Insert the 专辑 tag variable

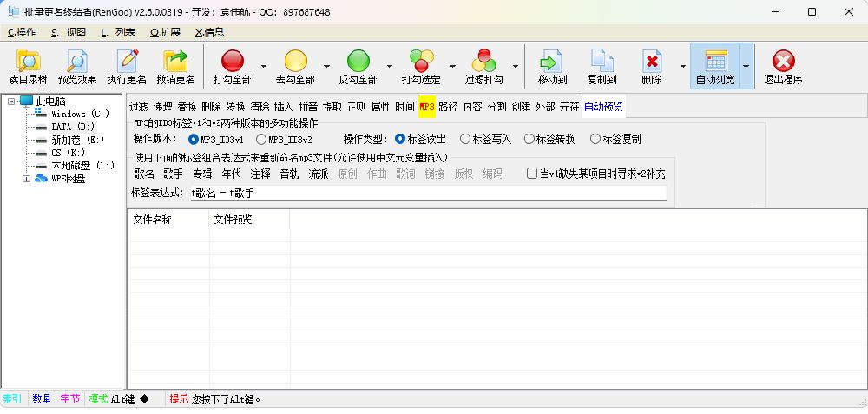[202, 174]
